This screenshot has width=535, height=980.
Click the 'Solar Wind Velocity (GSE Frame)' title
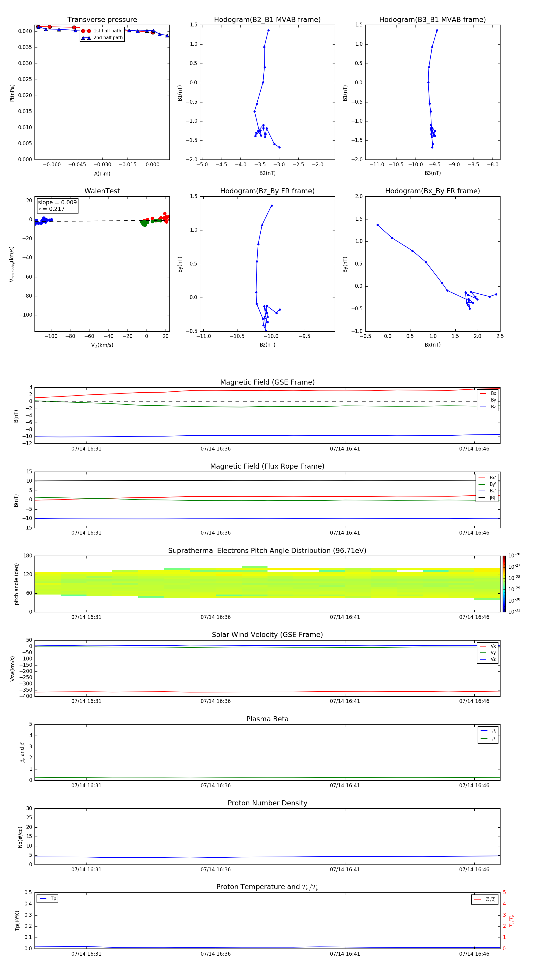point(267,635)
